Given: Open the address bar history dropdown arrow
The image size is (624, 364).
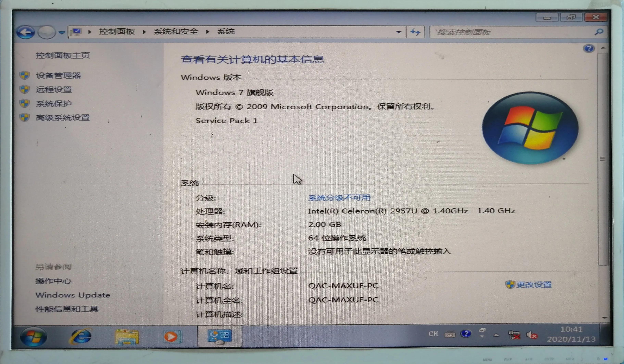Looking at the screenshot, I should point(399,32).
